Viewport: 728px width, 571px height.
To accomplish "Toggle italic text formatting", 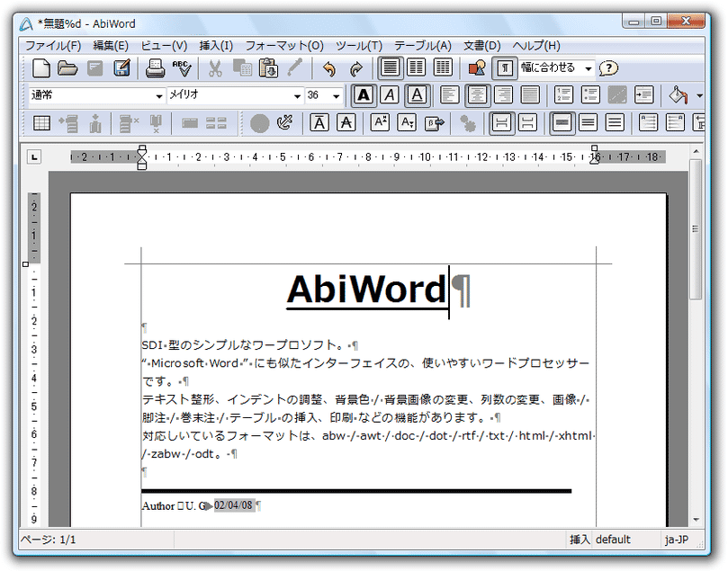I will [x=390, y=95].
